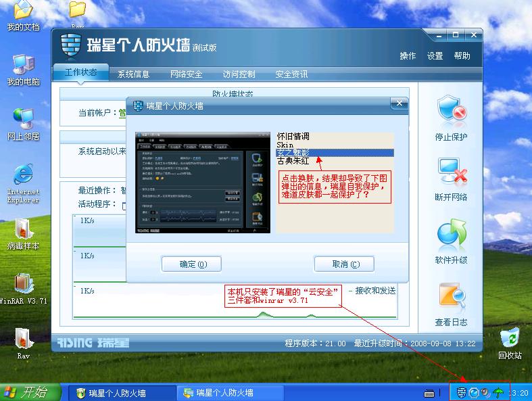Click the firewall shield logo in the skin dialog title
Viewport: 532px width, 401px height.
[x=138, y=106]
